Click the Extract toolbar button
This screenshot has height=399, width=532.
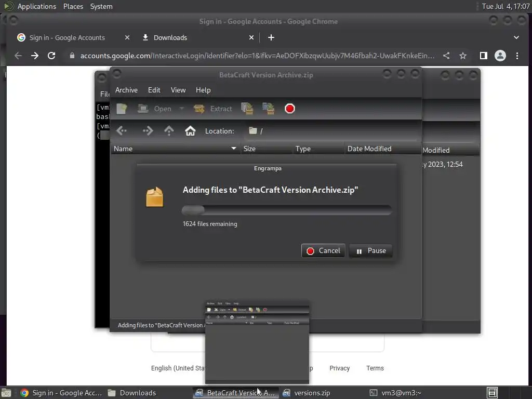click(x=213, y=109)
